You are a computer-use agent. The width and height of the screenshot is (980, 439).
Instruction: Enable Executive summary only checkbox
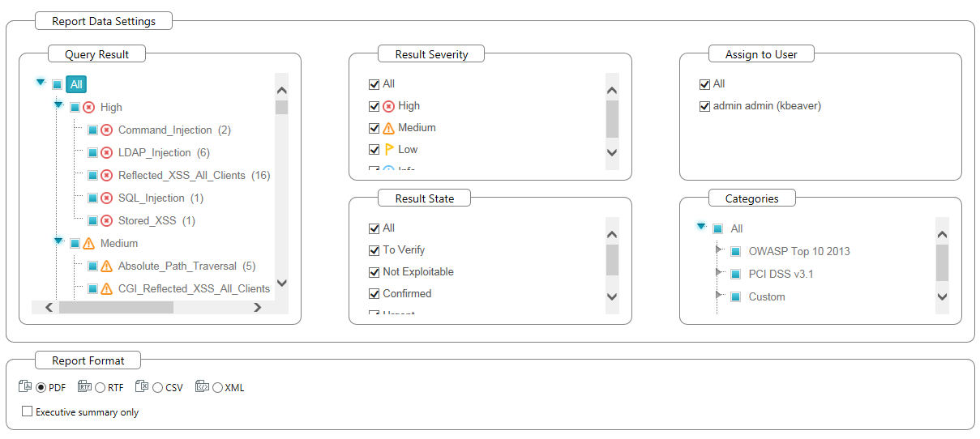click(x=28, y=411)
